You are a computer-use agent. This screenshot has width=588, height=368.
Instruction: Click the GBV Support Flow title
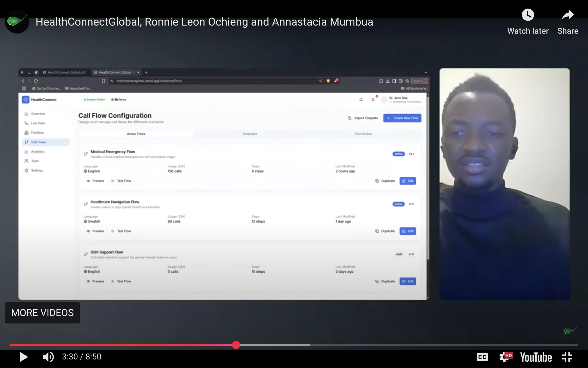(107, 252)
